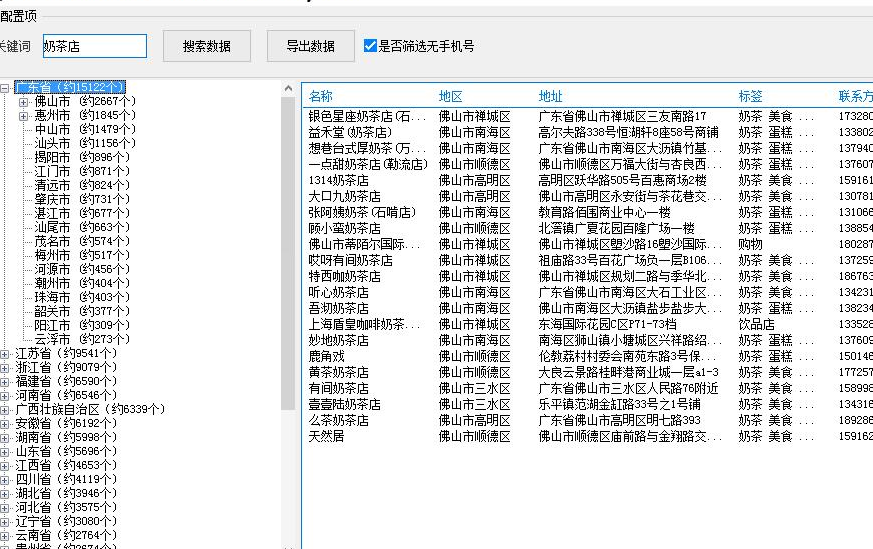Select 梅州市 (约517个) in the tree
The height and width of the screenshot is (549, 873).
[x=82, y=255]
